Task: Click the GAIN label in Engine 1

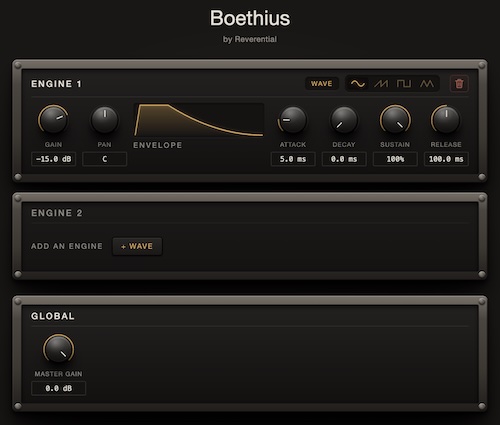Action: tap(53, 145)
